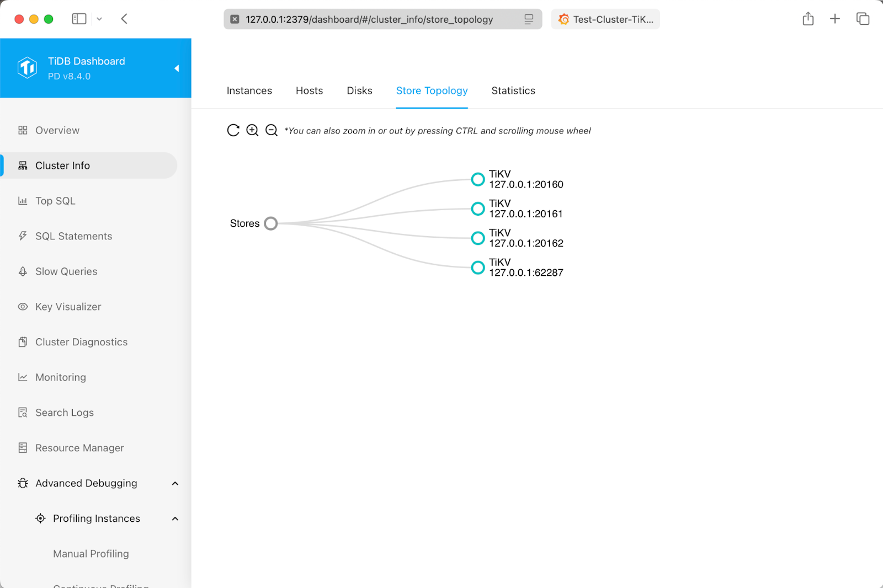This screenshot has height=588, width=883.
Task: Click the TiDB Dashboard title text
Action: pos(87,61)
